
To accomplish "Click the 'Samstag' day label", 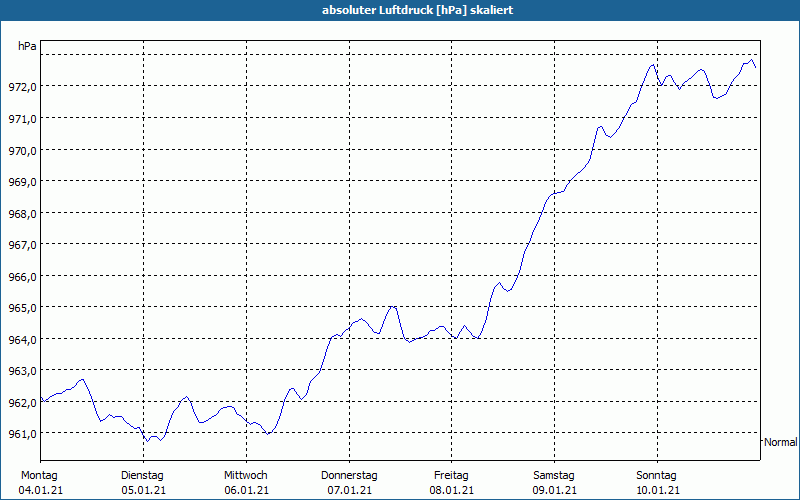I will click(x=554, y=476).
